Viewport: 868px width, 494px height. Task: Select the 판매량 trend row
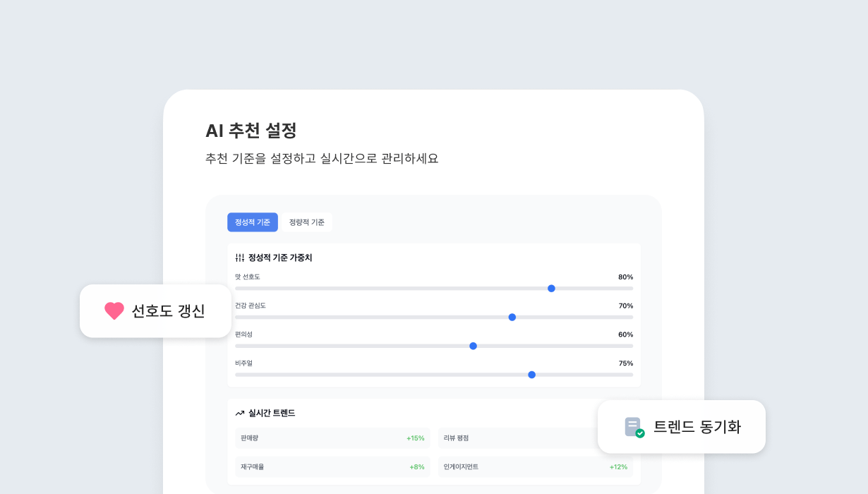tap(332, 438)
